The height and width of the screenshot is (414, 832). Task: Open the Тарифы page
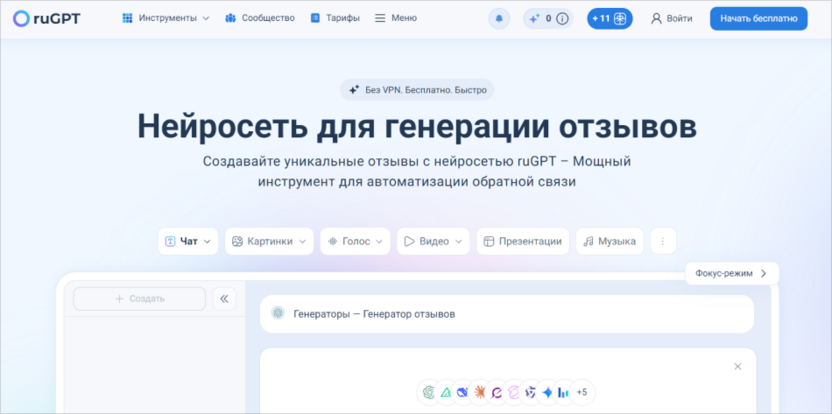tap(335, 18)
